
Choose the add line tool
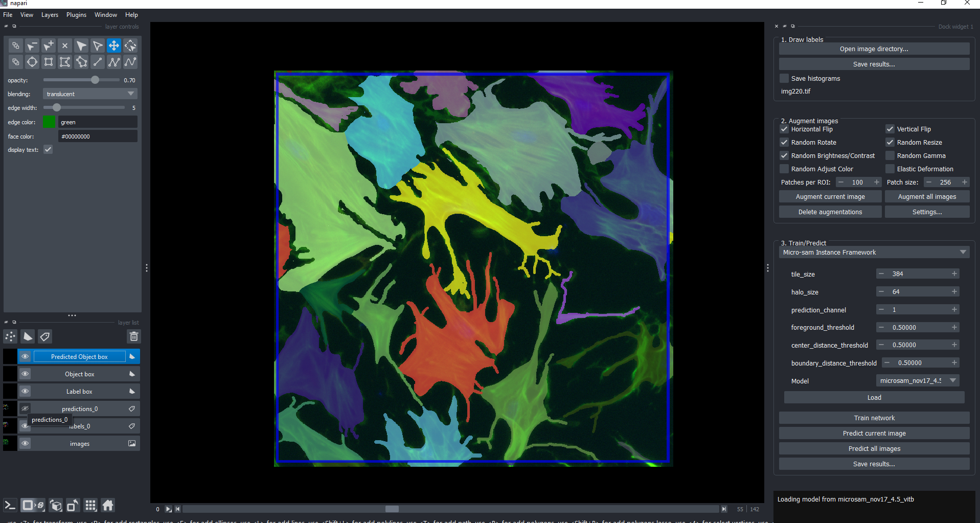pos(98,62)
